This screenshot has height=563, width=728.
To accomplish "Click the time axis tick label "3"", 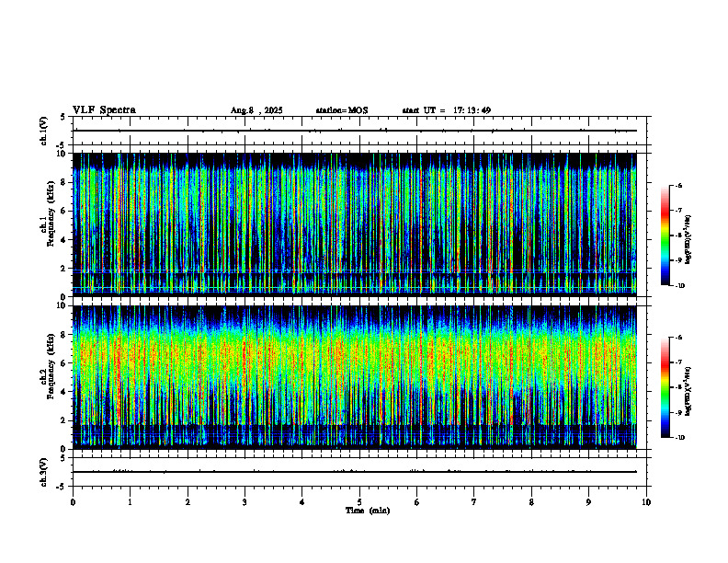I will [x=245, y=502].
